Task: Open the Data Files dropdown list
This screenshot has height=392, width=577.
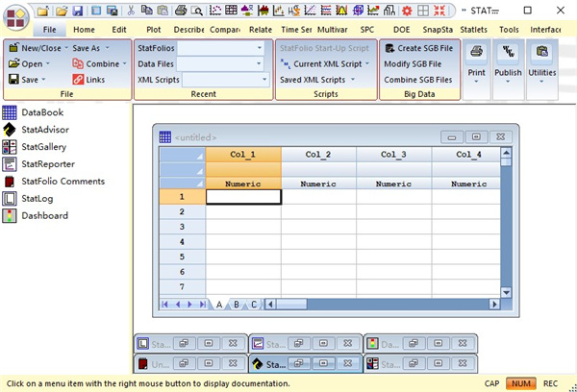Action: click(259, 63)
